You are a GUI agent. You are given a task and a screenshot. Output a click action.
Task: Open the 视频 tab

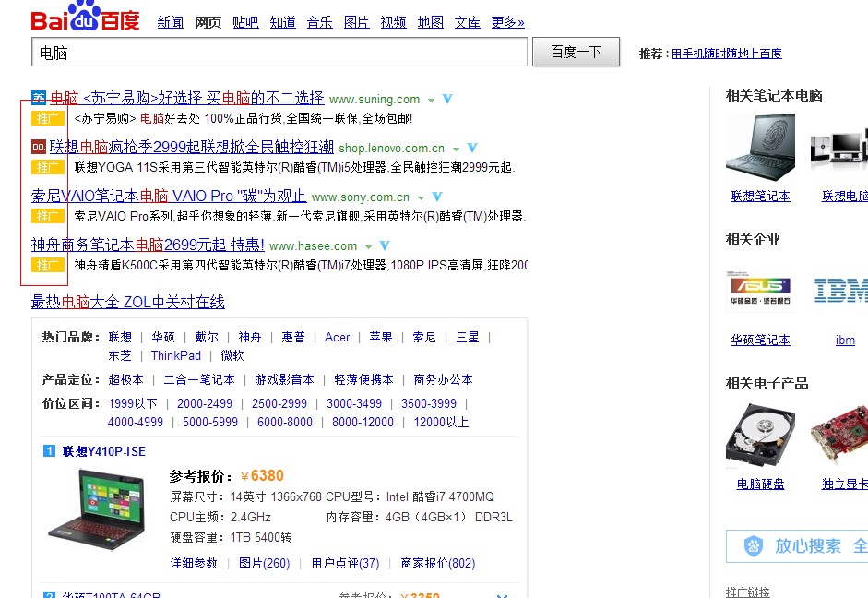point(394,22)
